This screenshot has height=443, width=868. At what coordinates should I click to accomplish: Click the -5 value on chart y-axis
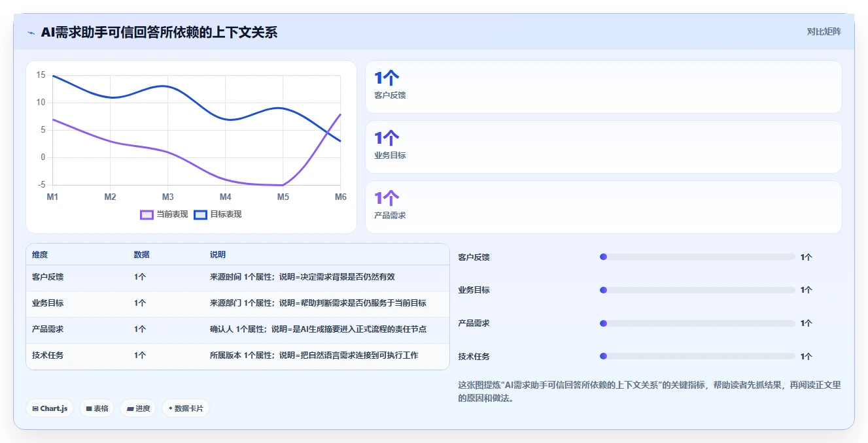pyautogui.click(x=41, y=185)
